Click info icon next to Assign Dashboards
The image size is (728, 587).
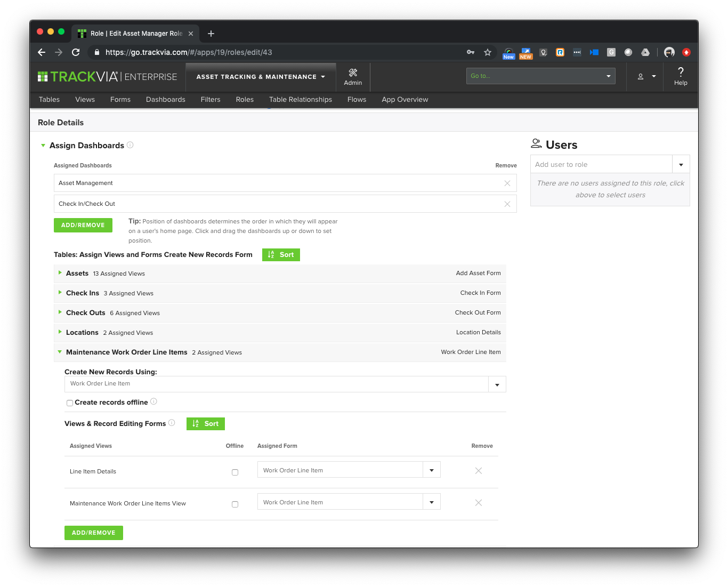pos(130,145)
